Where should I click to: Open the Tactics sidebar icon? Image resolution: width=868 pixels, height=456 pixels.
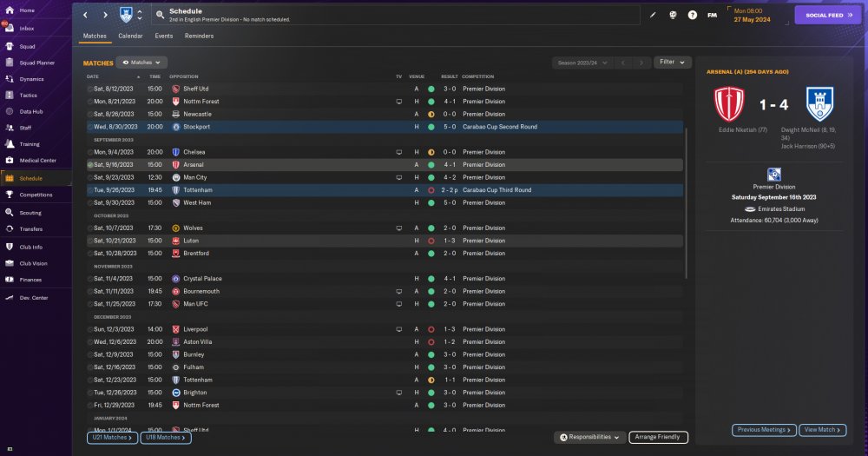coord(10,95)
